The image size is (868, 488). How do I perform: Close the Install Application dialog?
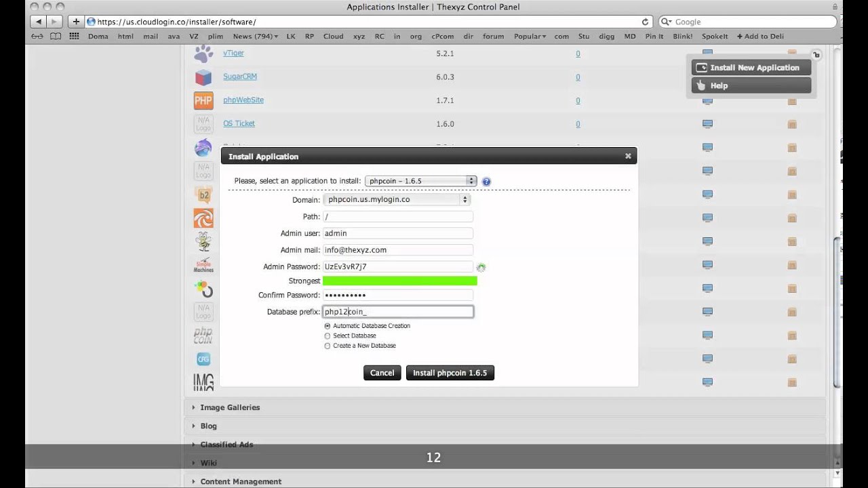click(x=628, y=156)
